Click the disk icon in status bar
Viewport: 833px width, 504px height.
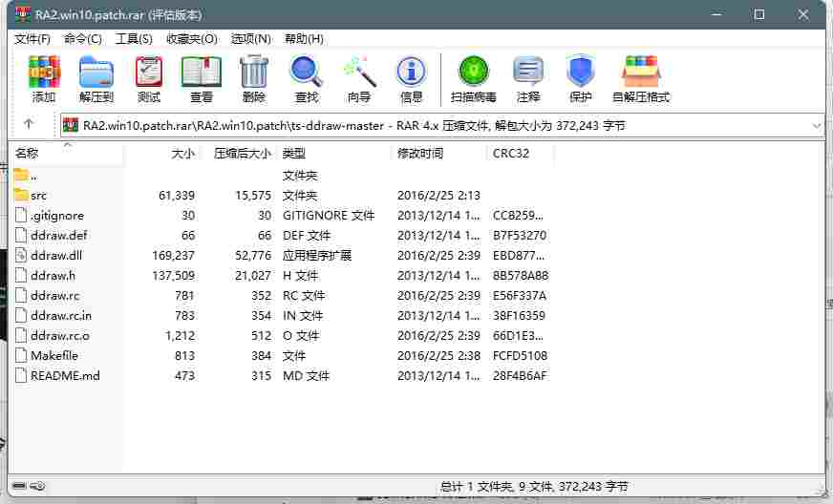click(x=20, y=486)
